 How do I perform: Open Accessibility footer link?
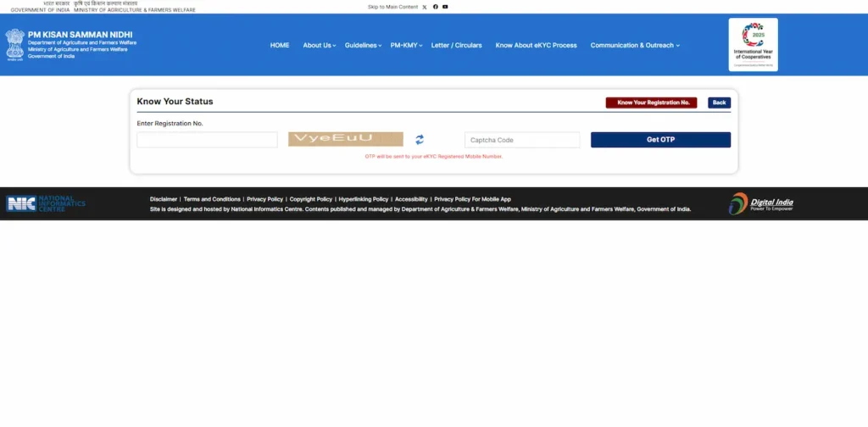(x=411, y=199)
